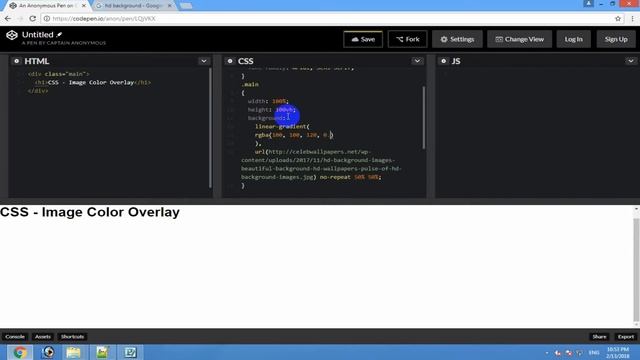Click the height: 100vh line in CSS
The width and height of the screenshot is (640, 360).
click(x=271, y=109)
